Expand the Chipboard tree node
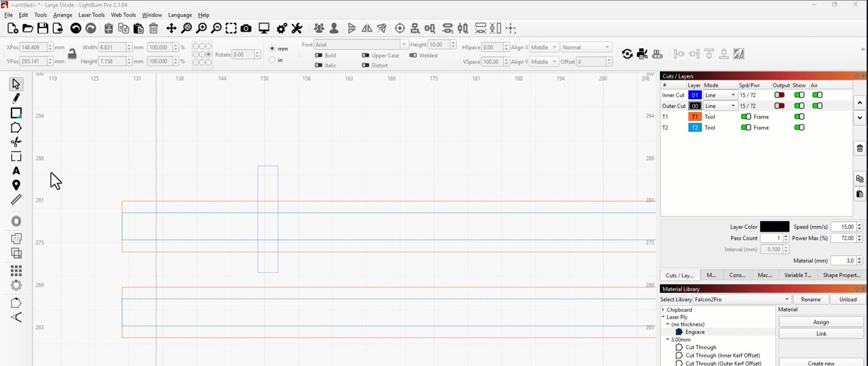The image size is (868, 366). [663, 310]
